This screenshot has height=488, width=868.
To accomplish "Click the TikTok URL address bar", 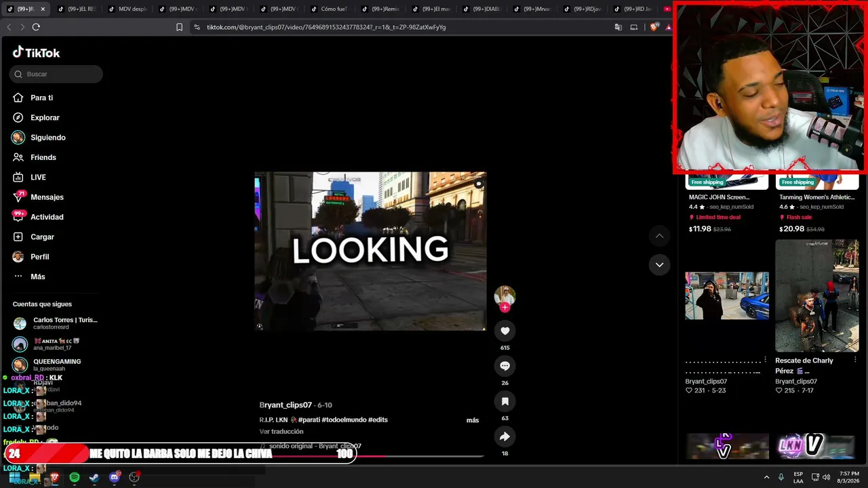I will (326, 27).
